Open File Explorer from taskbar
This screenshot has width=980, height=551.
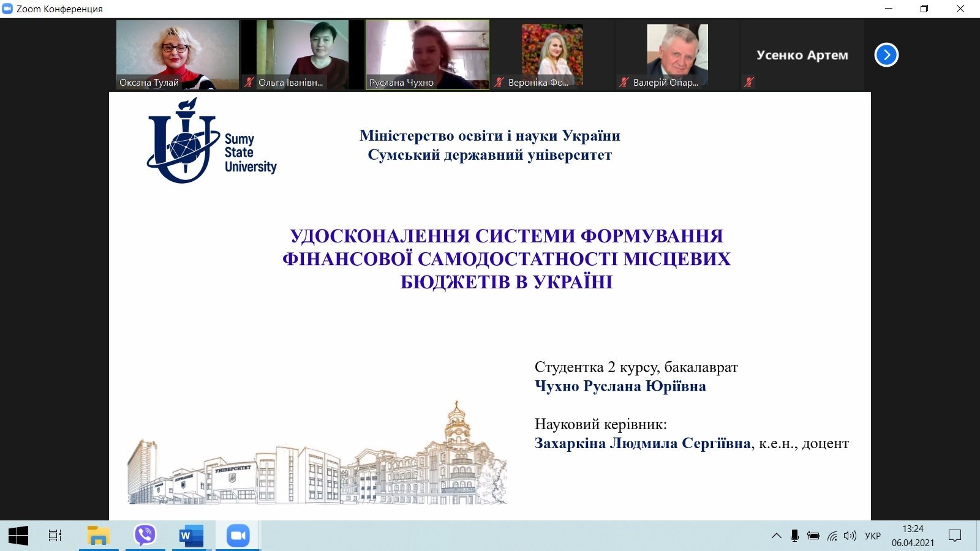click(x=98, y=536)
